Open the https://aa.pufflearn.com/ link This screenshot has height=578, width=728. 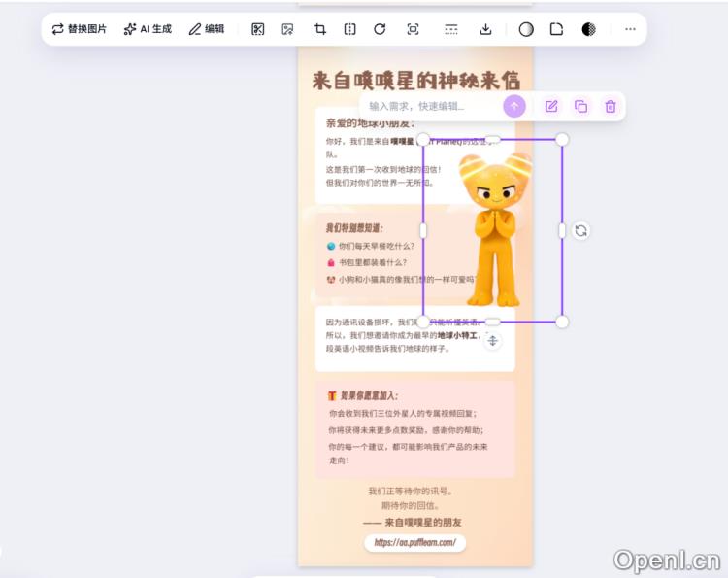(415, 542)
